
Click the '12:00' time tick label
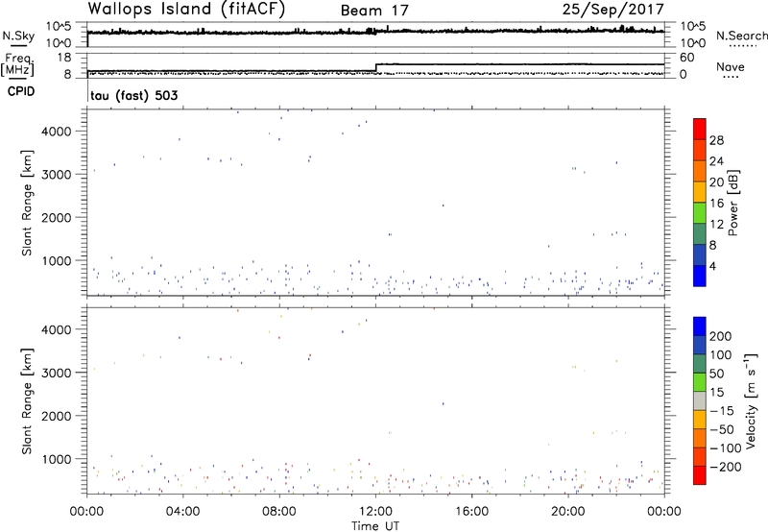tap(375, 512)
